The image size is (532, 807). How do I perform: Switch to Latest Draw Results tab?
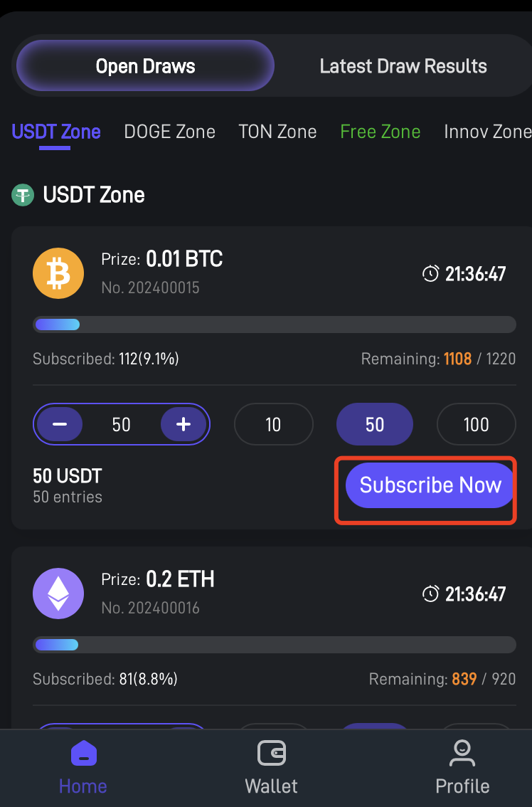(x=403, y=66)
